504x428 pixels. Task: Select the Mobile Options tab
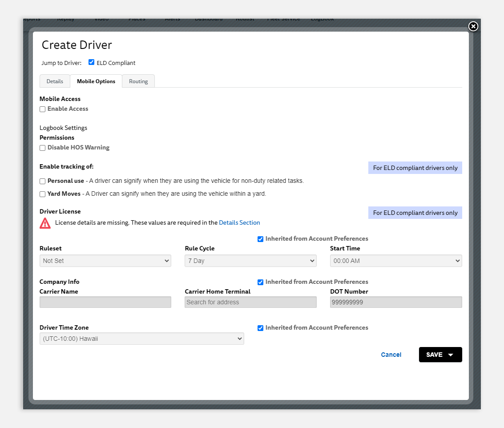coord(96,81)
